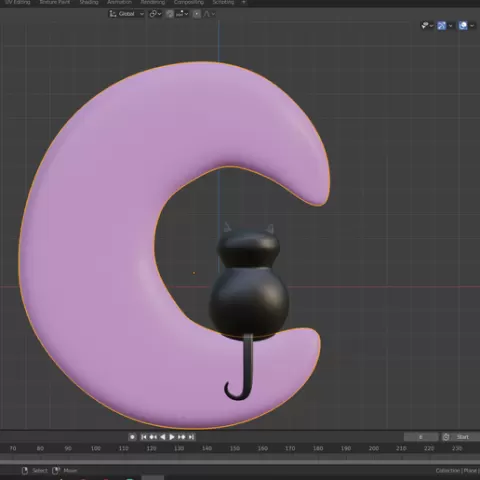Screen dimensions: 480x480
Task: Toggle proportional editing
Action: 197,14
